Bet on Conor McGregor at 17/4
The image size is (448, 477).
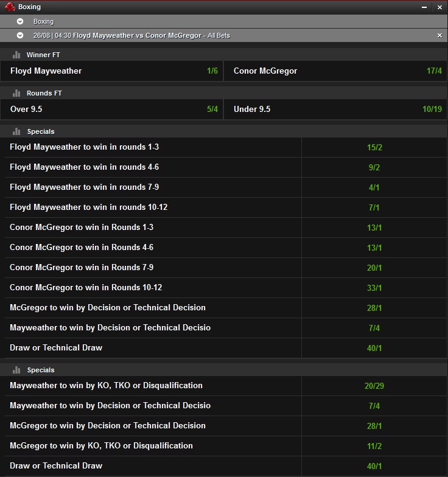pyautogui.click(x=335, y=71)
